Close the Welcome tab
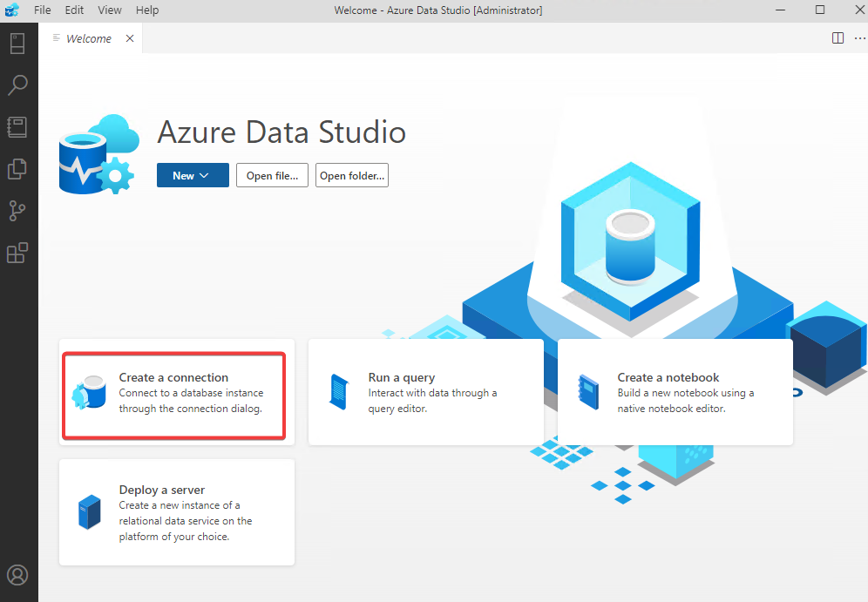Image resolution: width=868 pixels, height=602 pixels. 130,38
